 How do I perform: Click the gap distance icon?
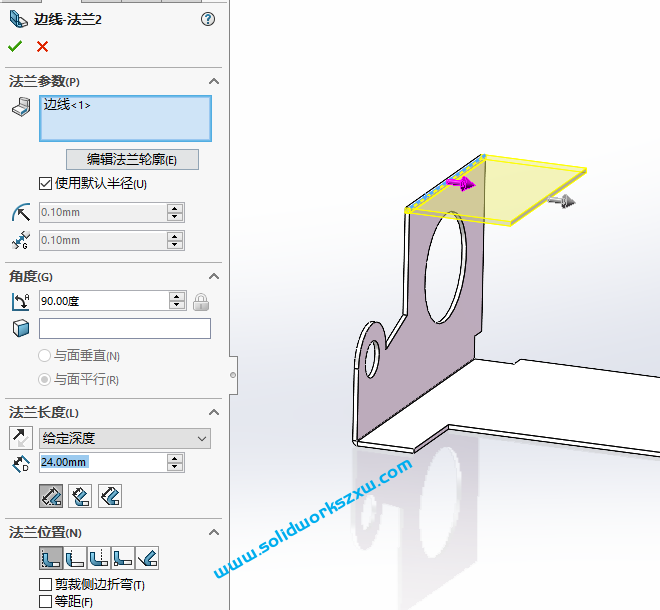(x=21, y=240)
